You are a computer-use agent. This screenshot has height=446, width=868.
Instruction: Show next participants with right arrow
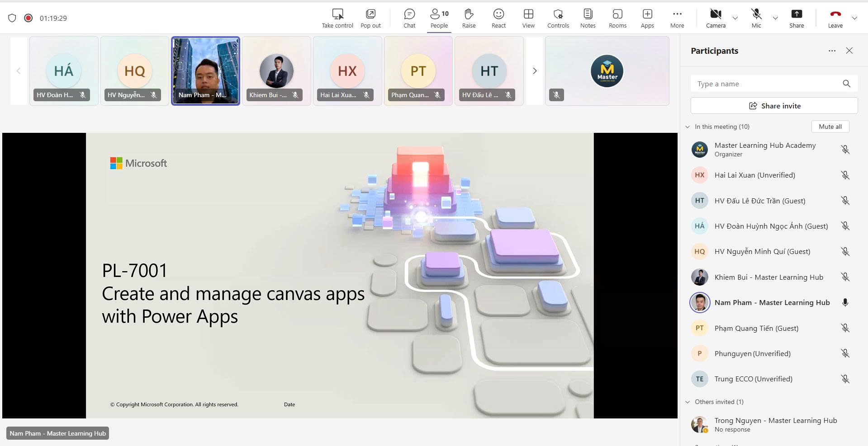click(535, 71)
